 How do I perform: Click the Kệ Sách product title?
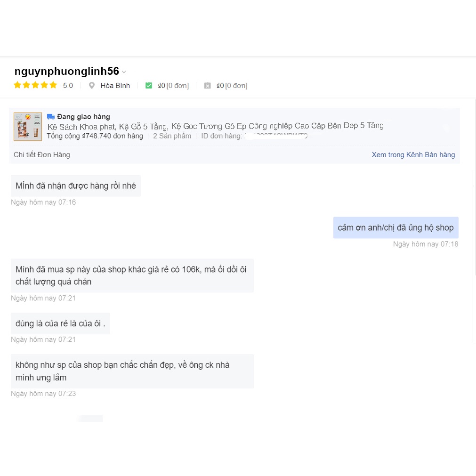click(215, 126)
